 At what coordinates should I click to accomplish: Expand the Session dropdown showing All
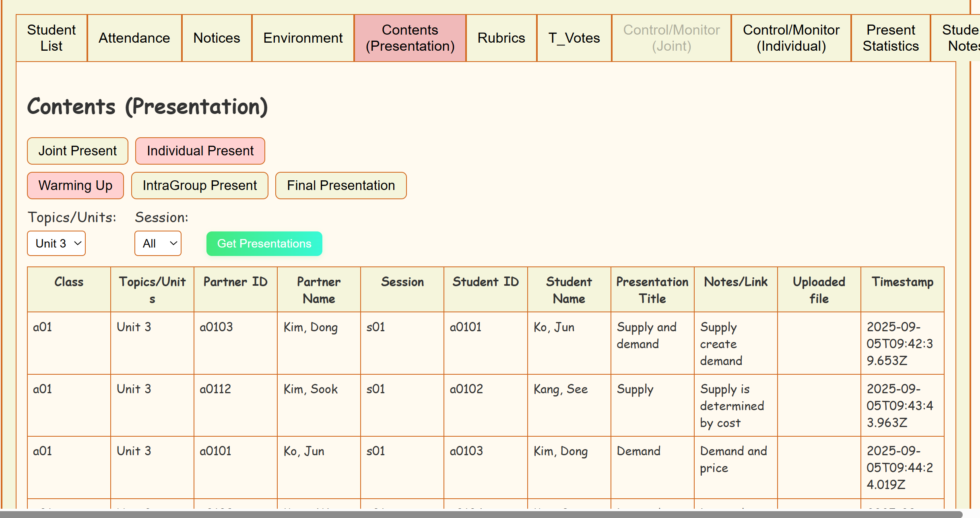point(158,244)
